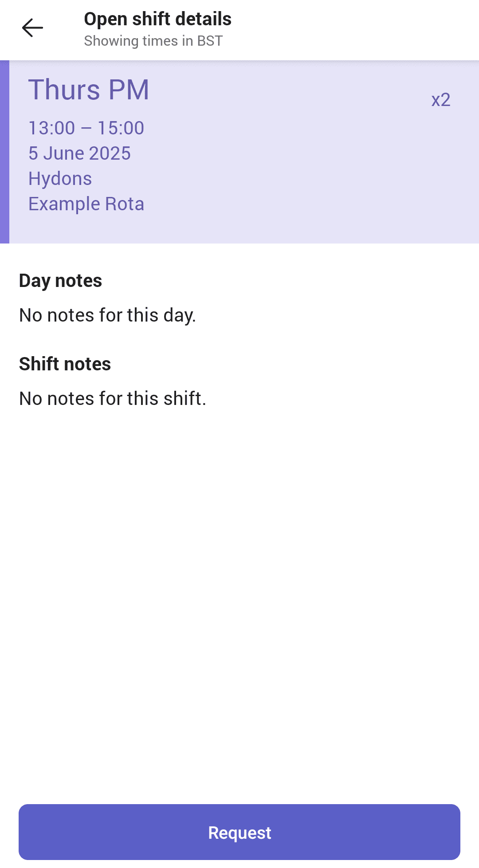Tap the 'Shift notes' heading

point(65,364)
